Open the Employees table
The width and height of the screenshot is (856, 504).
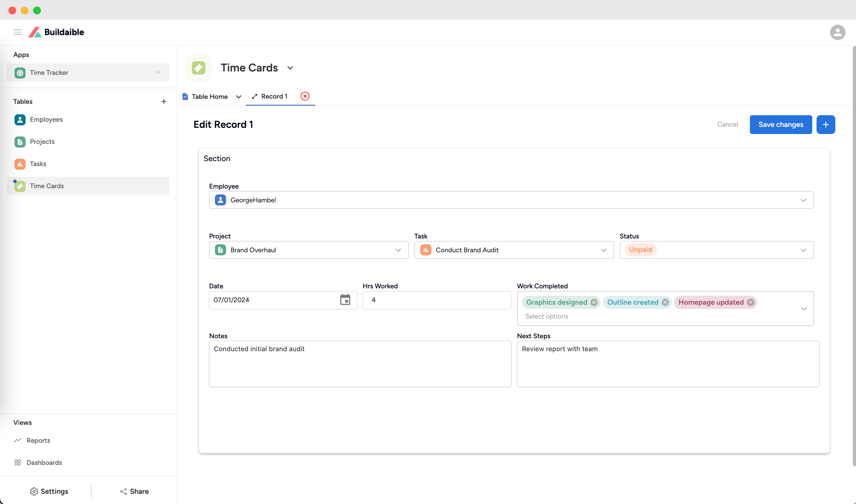pyautogui.click(x=88, y=120)
